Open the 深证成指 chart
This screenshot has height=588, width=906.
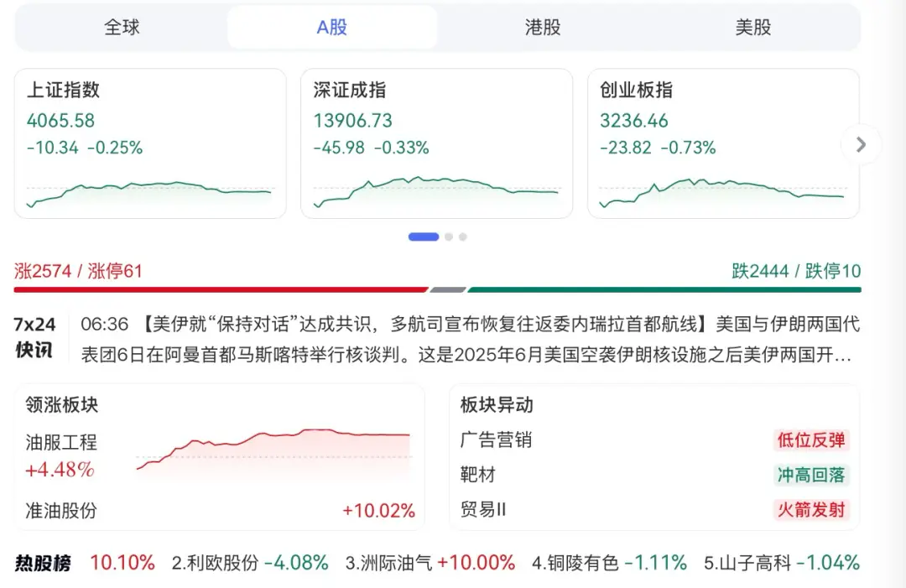click(436, 143)
